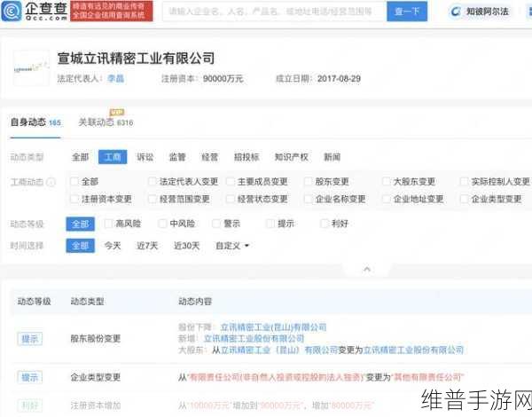Check the 企业地址变更 checkbox
The image size is (532, 417).
pyautogui.click(x=386, y=199)
